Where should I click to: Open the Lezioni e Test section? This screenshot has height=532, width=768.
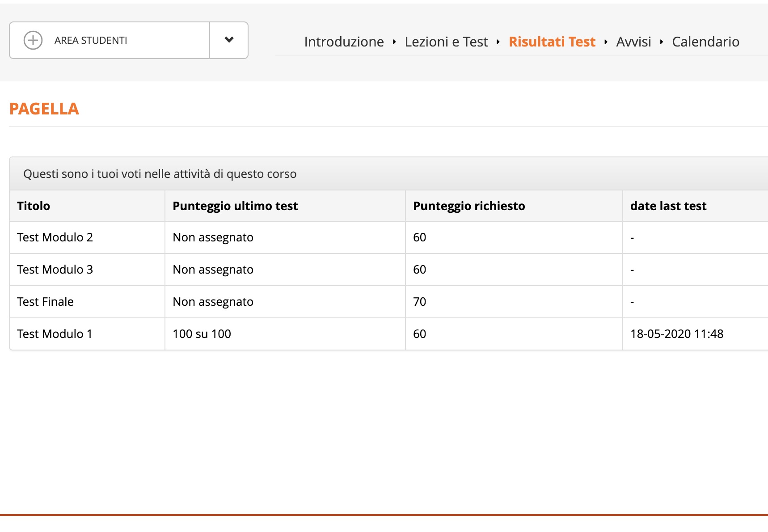[446, 42]
